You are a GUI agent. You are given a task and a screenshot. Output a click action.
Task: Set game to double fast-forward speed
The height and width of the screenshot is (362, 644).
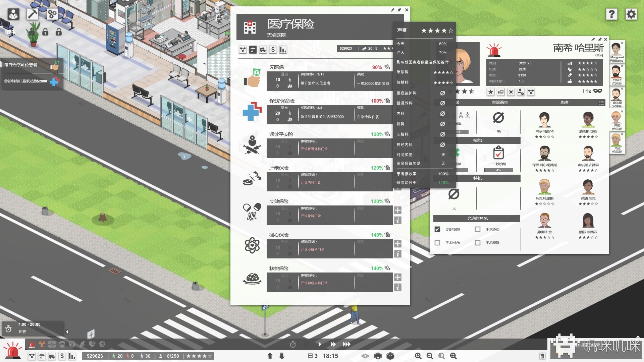(x=333, y=344)
